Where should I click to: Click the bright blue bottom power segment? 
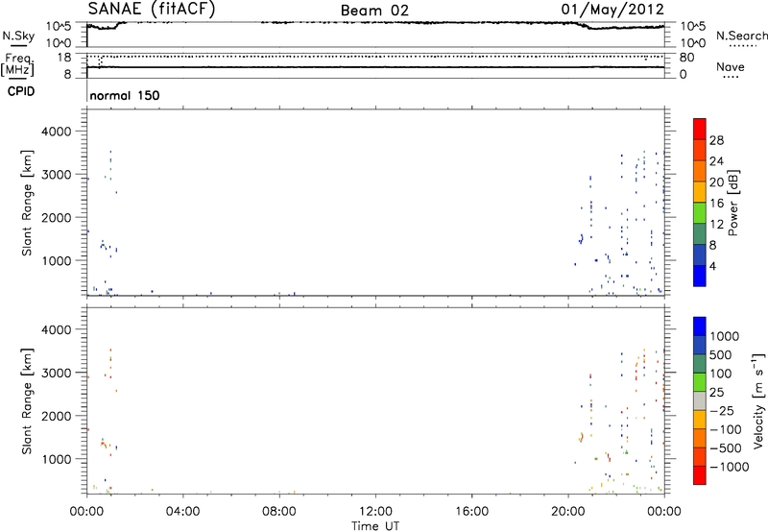pos(700,276)
